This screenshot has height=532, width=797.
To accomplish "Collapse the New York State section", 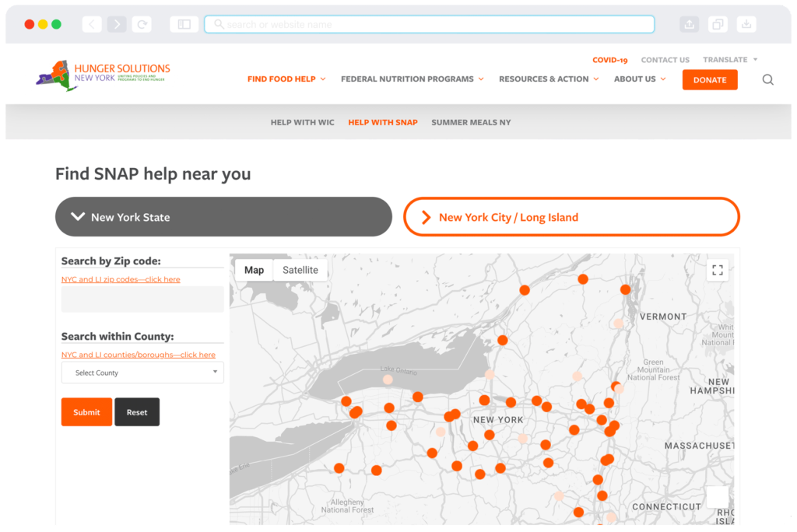I will (x=223, y=216).
